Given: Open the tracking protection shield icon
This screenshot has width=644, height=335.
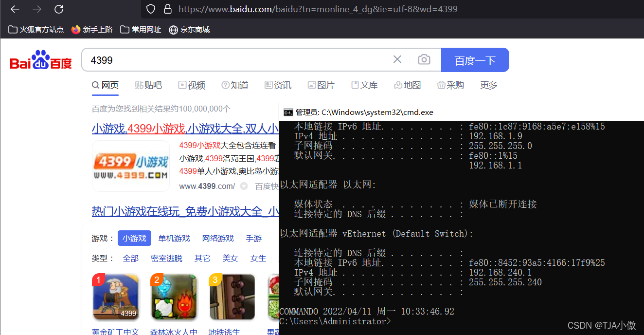Looking at the screenshot, I should tap(150, 9).
